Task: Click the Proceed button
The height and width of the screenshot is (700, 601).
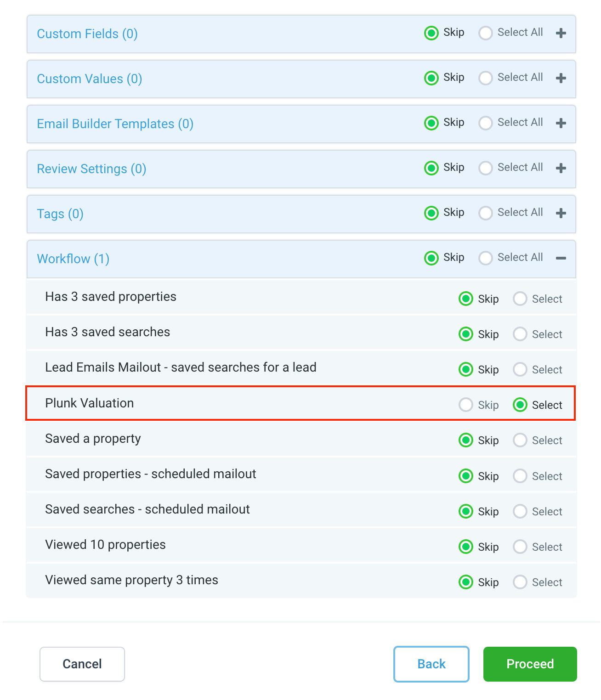Action: (x=530, y=664)
